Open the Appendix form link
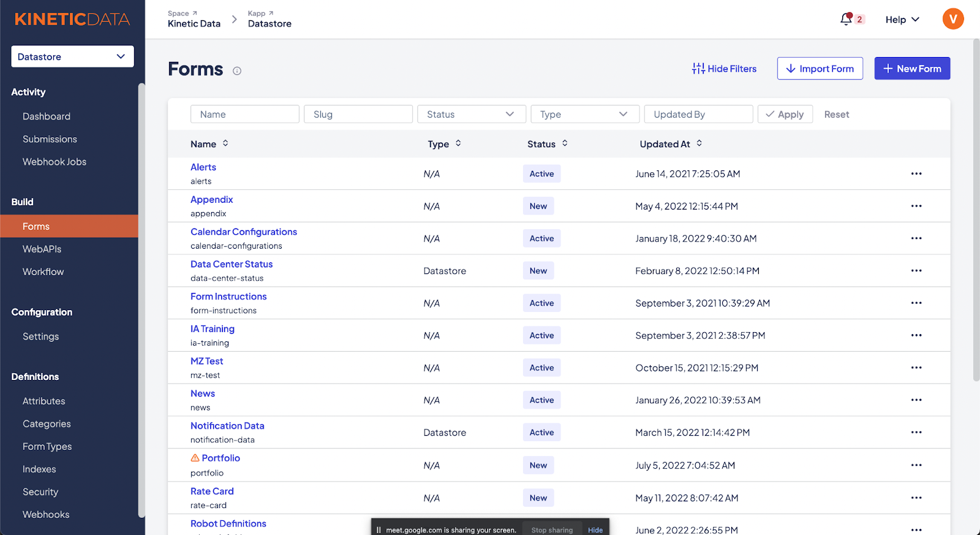The height and width of the screenshot is (535, 980). 212,199
